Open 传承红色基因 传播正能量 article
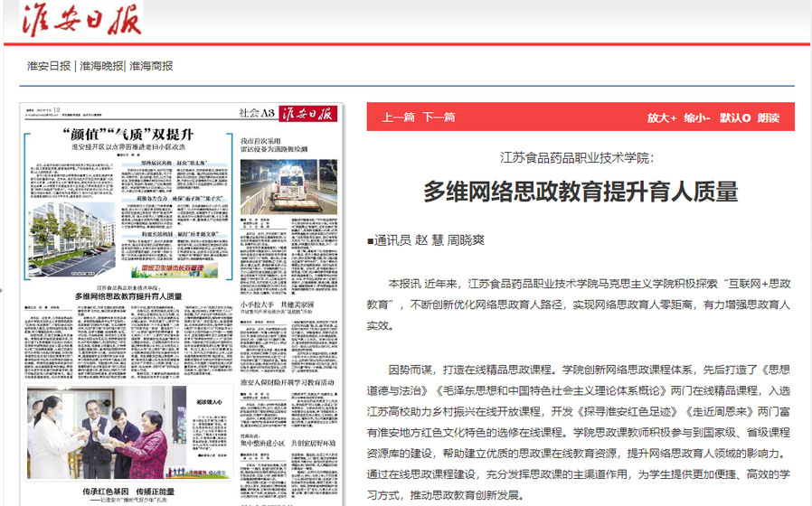This screenshot has height=506, width=812. [x=129, y=492]
